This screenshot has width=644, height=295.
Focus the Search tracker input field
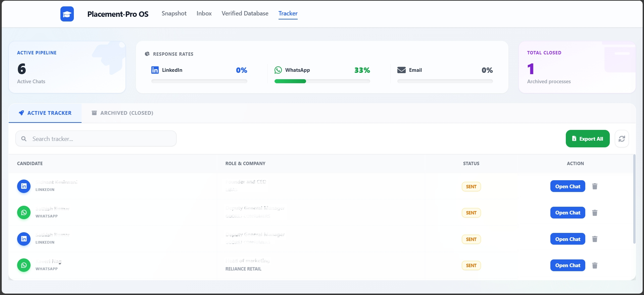(x=101, y=139)
